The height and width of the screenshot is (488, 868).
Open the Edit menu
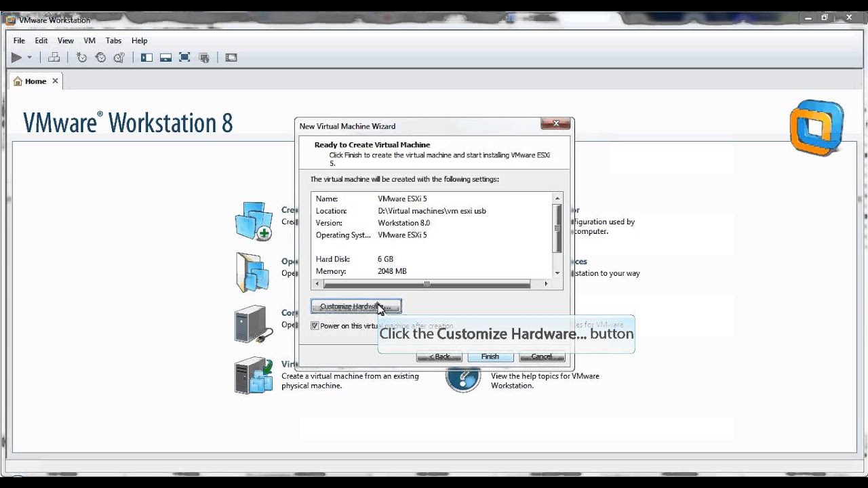coord(41,41)
